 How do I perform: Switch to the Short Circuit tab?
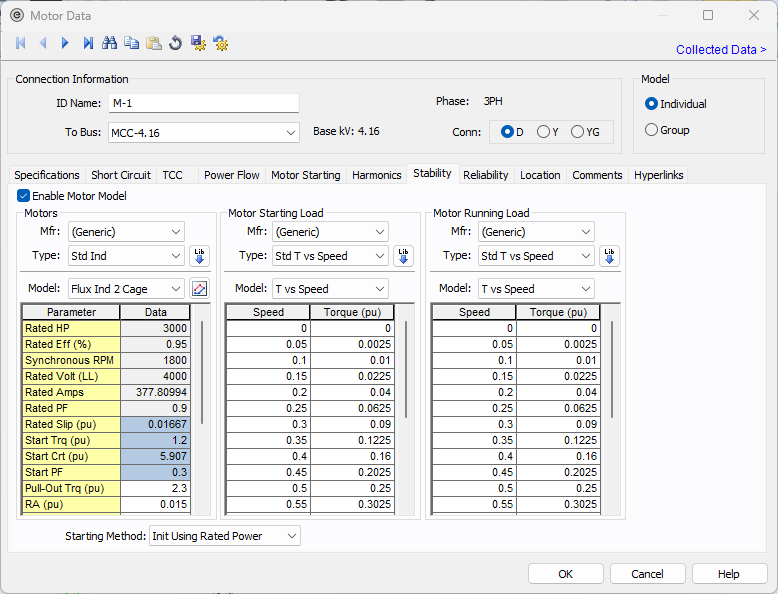click(121, 175)
